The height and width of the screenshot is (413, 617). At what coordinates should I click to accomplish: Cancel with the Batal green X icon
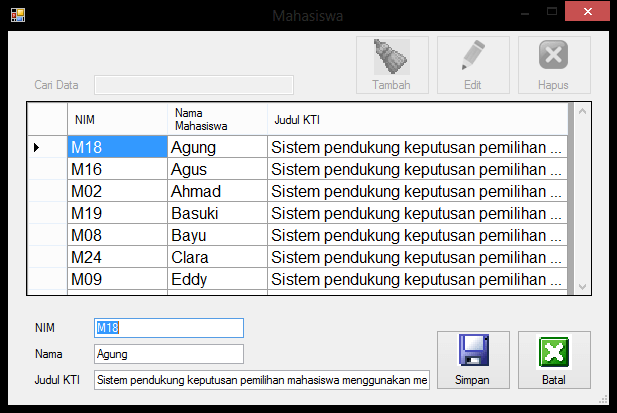pyautogui.click(x=553, y=359)
